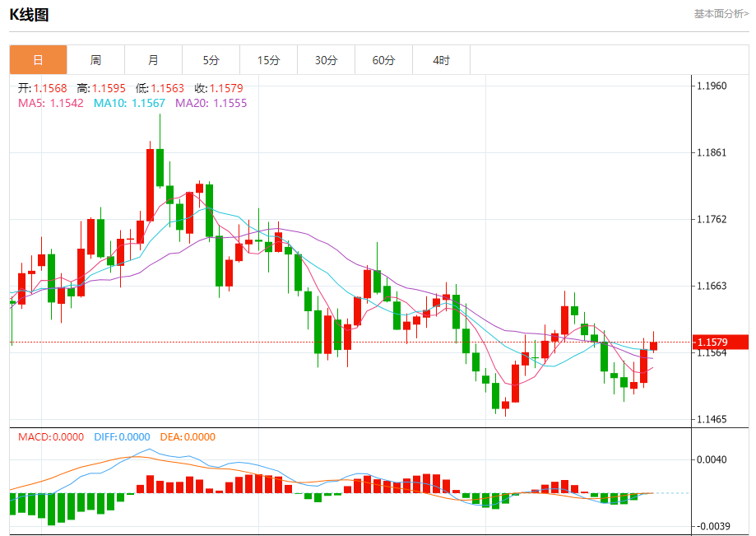
Task: Choose the 60分 timeframe tab
Action: (x=383, y=60)
